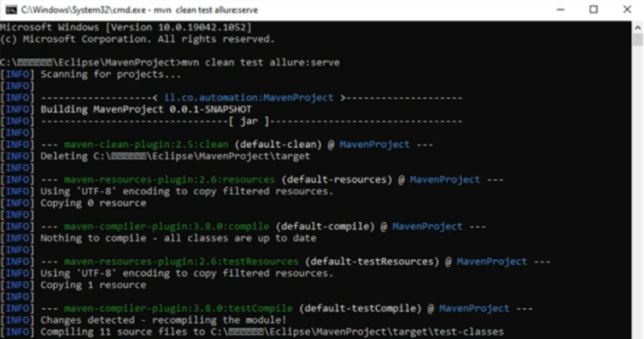Click the blue 'il.co.automation:MavenProject' text
This screenshot has height=339, width=644.
[249, 98]
